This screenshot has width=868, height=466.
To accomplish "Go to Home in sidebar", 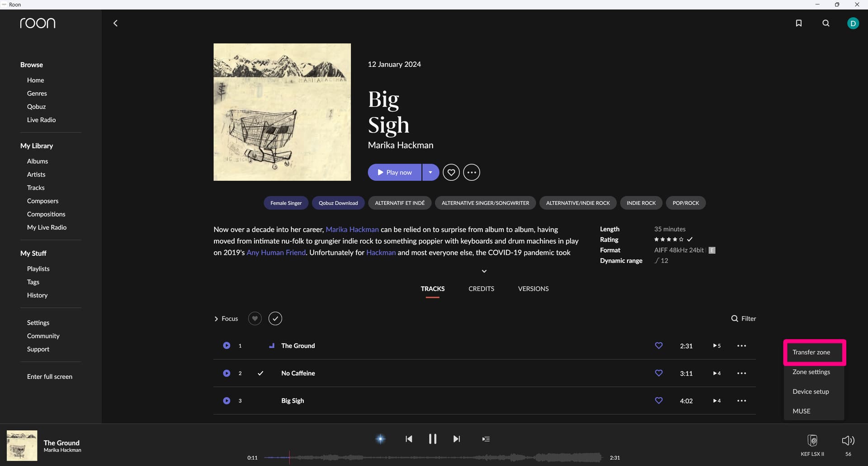I will (35, 80).
